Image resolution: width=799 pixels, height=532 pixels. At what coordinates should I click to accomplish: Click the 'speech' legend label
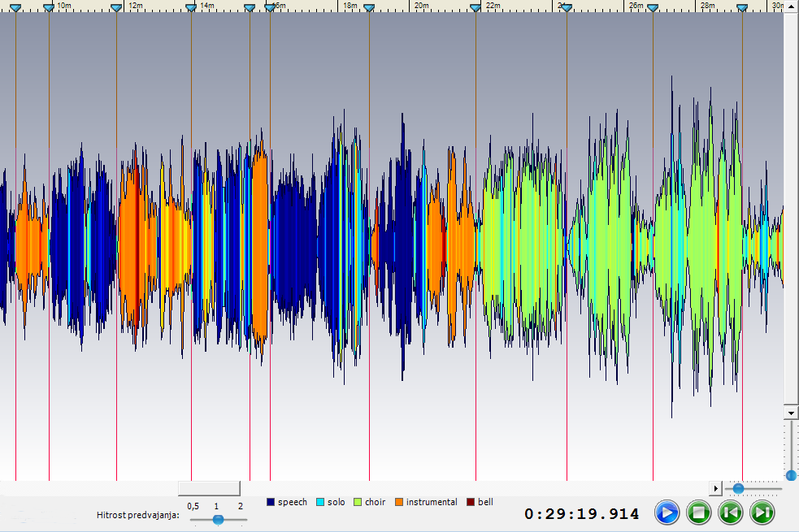[293, 502]
